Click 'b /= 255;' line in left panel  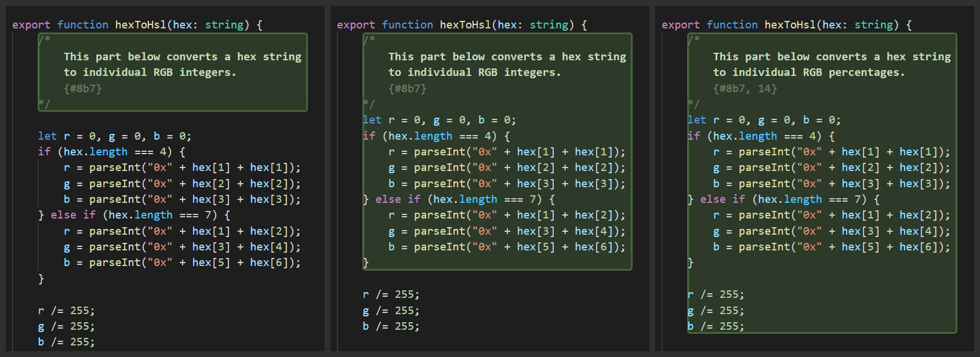coord(67,342)
